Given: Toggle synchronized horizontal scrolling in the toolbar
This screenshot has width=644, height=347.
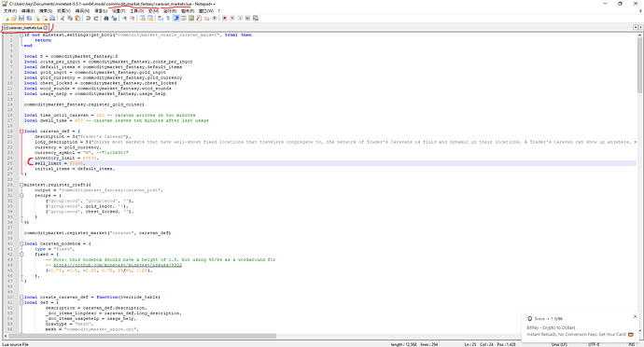Looking at the screenshot, I should point(150,18).
